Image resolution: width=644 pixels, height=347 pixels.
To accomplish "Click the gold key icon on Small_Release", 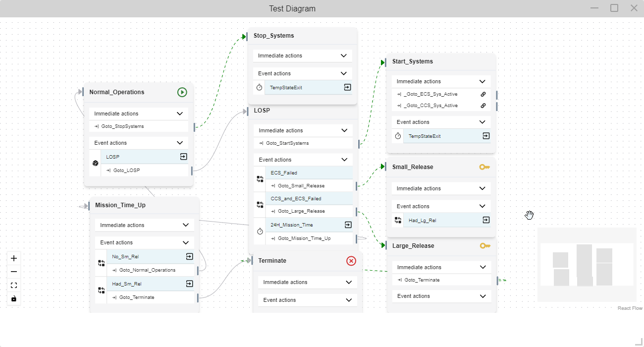I will tap(484, 167).
